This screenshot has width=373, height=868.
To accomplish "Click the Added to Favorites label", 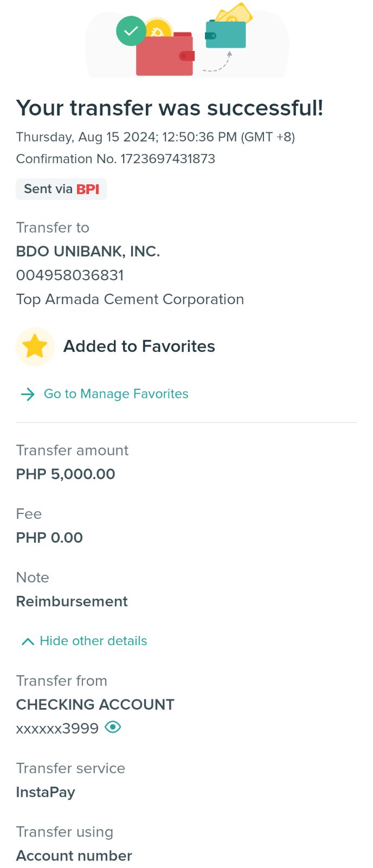I will (139, 346).
